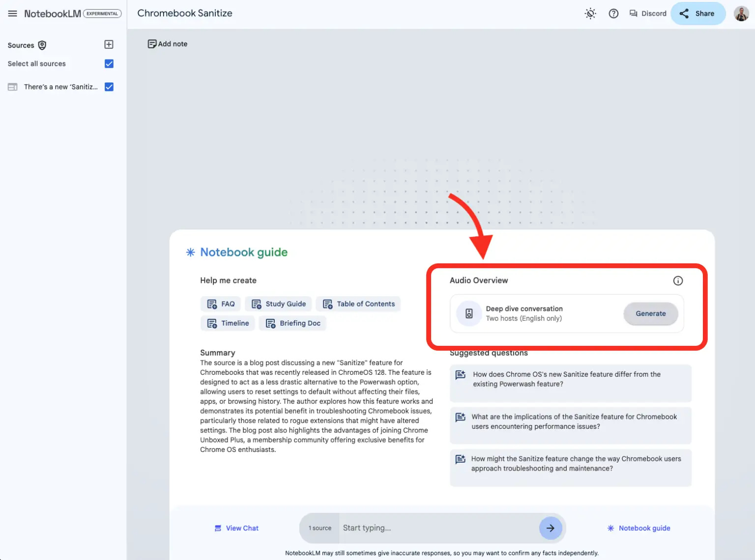Click View Chat
Viewport: 755px width, 560px height.
[x=236, y=529]
